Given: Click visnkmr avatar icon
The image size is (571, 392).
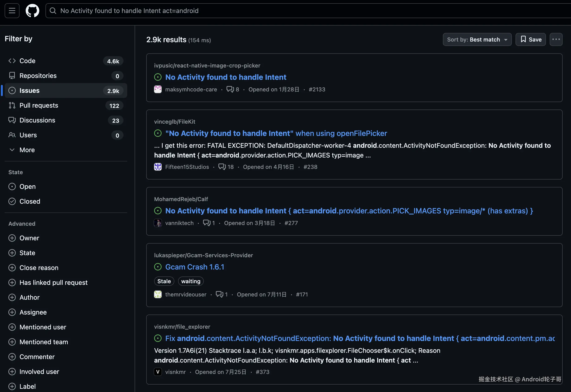Looking at the screenshot, I should click(x=158, y=372).
